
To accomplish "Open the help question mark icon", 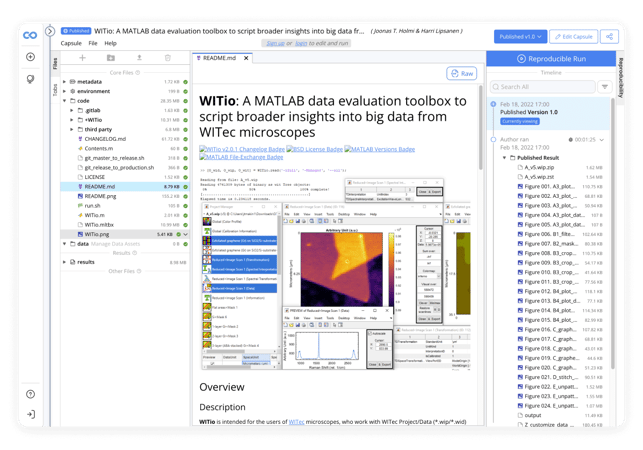I will (30, 394).
